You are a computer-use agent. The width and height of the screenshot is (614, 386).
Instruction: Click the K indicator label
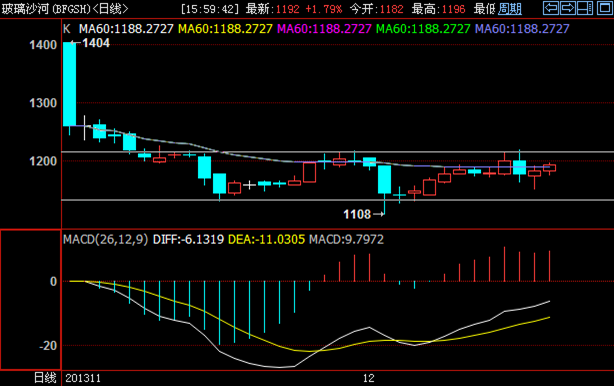click(67, 29)
